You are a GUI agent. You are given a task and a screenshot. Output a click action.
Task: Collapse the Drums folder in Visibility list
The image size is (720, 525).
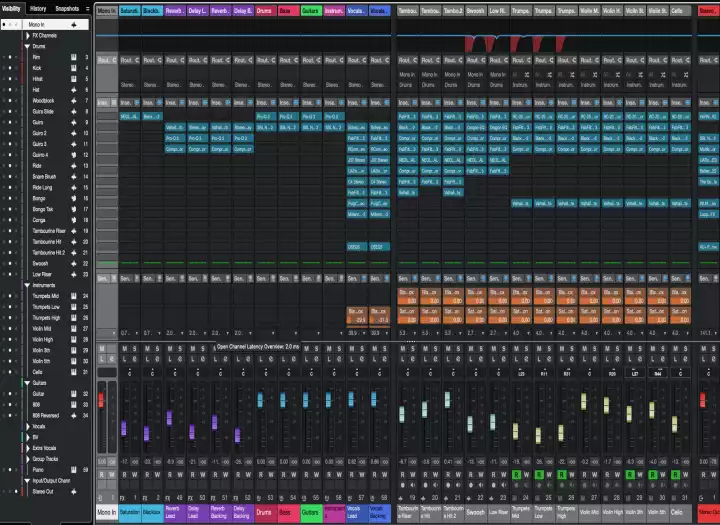(x=25, y=46)
